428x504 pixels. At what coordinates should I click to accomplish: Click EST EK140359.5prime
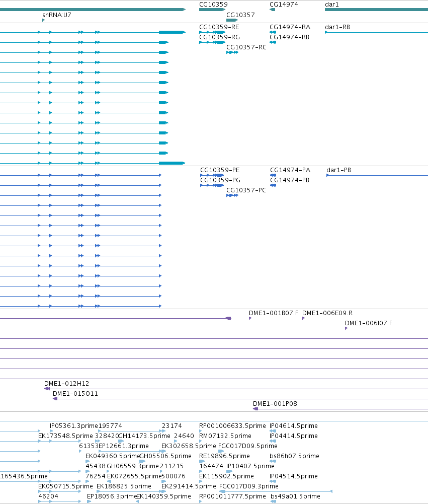(x=163, y=496)
